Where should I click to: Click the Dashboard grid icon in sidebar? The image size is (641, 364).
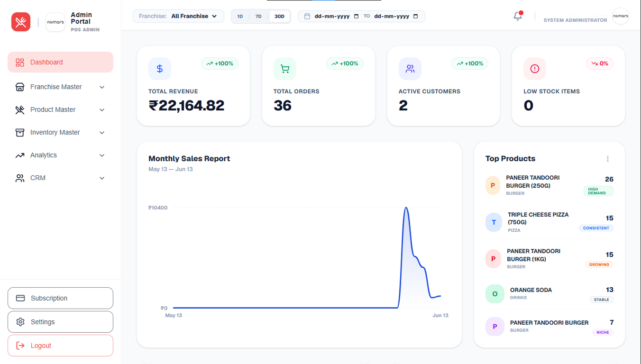coord(20,63)
